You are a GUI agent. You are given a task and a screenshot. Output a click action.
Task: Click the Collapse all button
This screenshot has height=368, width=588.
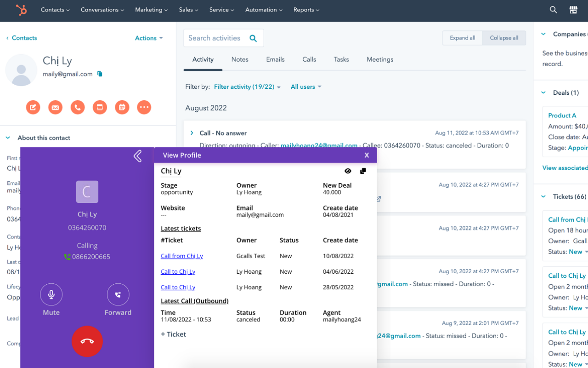tap(504, 38)
